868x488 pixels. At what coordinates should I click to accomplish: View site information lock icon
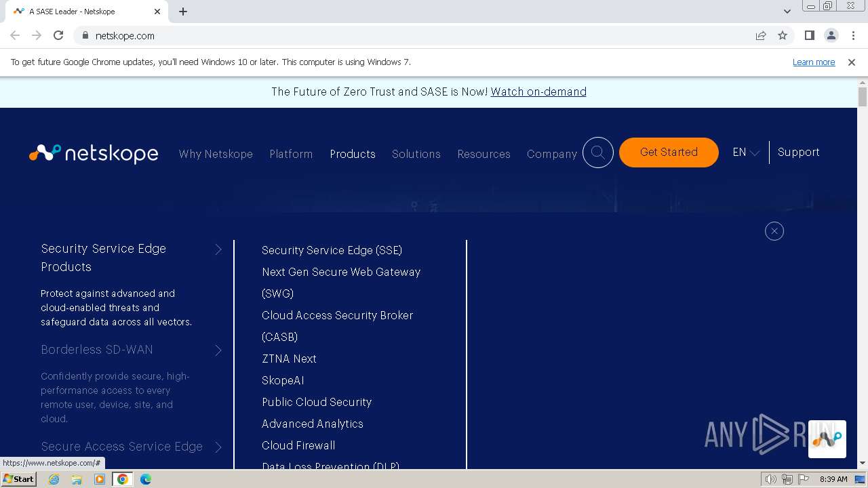85,35
